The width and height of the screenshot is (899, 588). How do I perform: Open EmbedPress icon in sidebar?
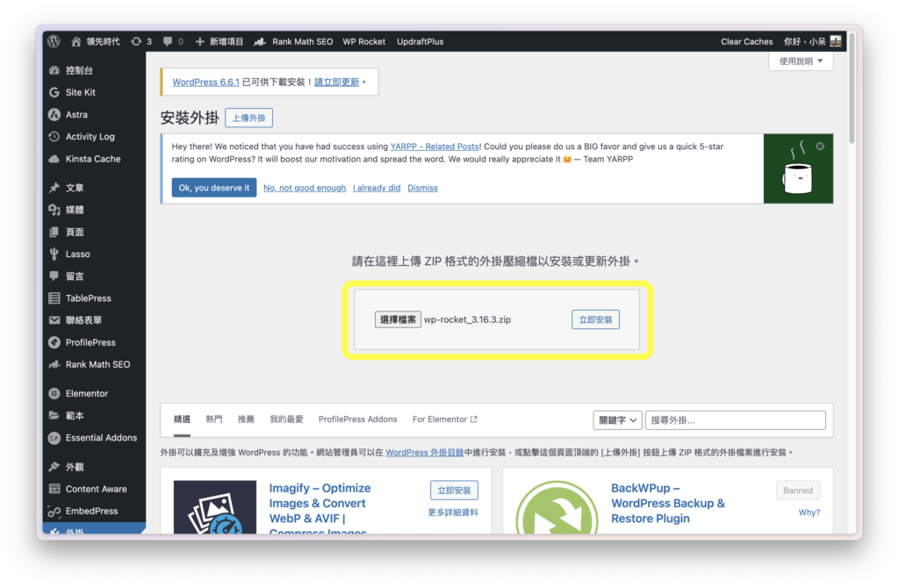pos(54,511)
